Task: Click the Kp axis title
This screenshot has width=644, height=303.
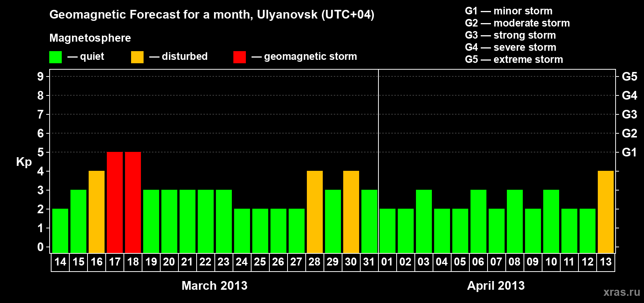Action: tap(24, 162)
